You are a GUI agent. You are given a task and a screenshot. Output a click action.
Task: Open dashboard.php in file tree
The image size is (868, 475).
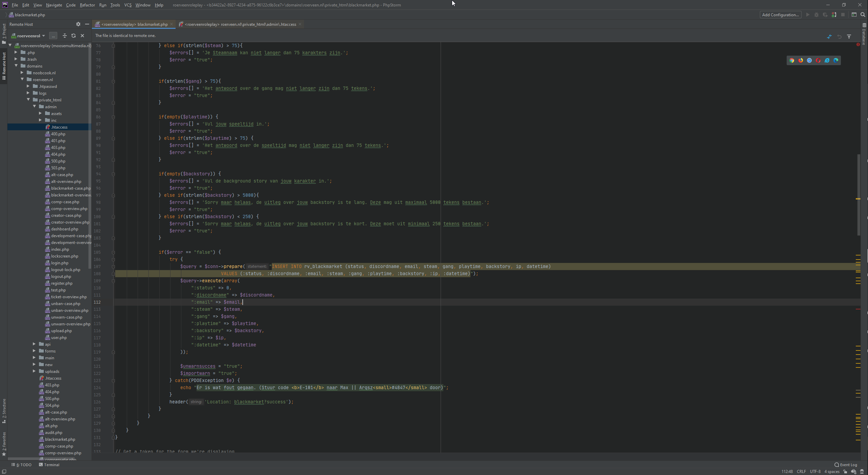(x=64, y=229)
